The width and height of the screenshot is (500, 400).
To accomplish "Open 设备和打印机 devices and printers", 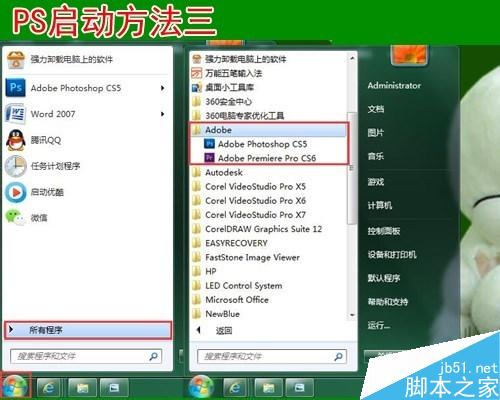I will [x=392, y=255].
